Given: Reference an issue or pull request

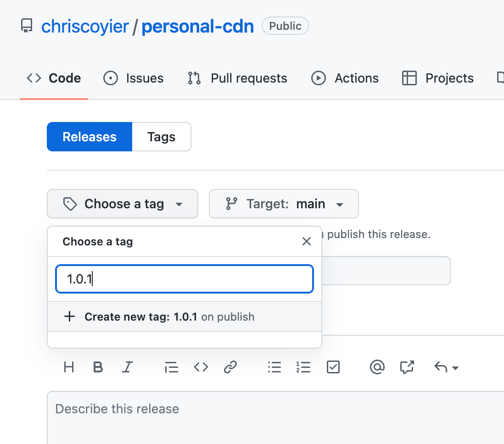Looking at the screenshot, I should [407, 367].
